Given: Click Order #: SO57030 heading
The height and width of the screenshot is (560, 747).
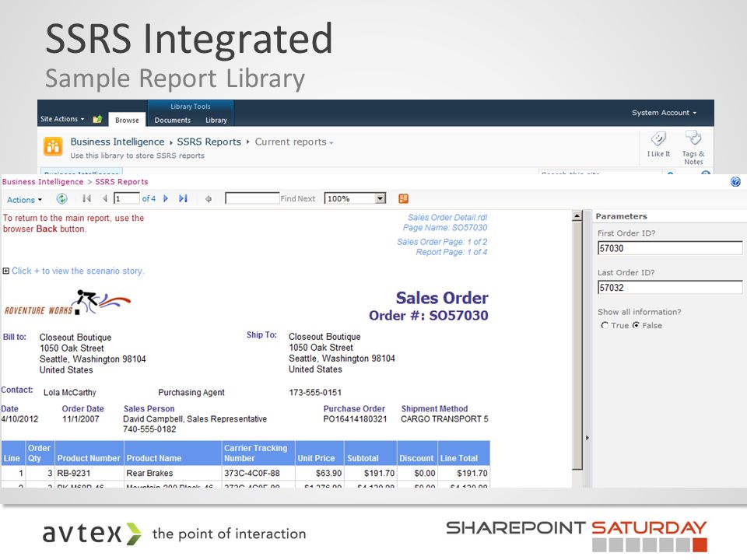Looking at the screenshot, I should coord(428,315).
